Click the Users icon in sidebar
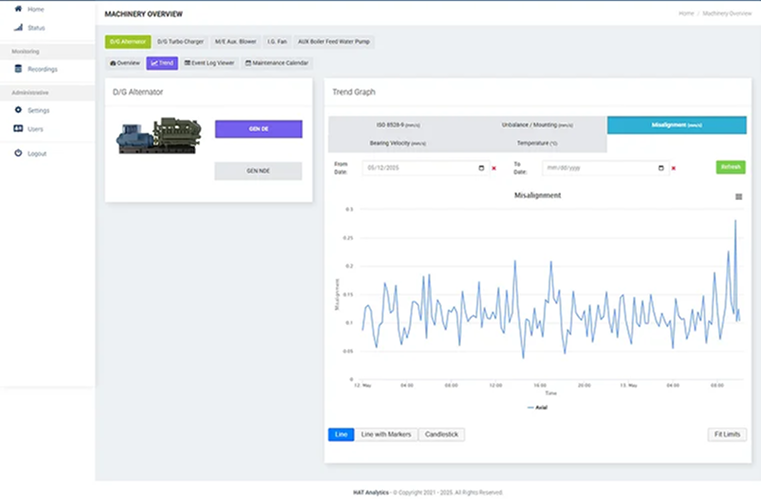The width and height of the screenshot is (761, 499). tap(18, 129)
